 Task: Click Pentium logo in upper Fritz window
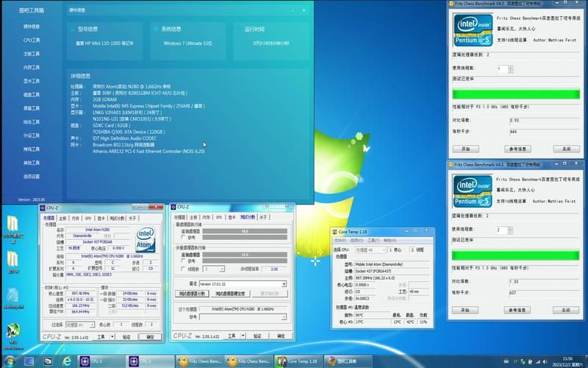coord(473,30)
